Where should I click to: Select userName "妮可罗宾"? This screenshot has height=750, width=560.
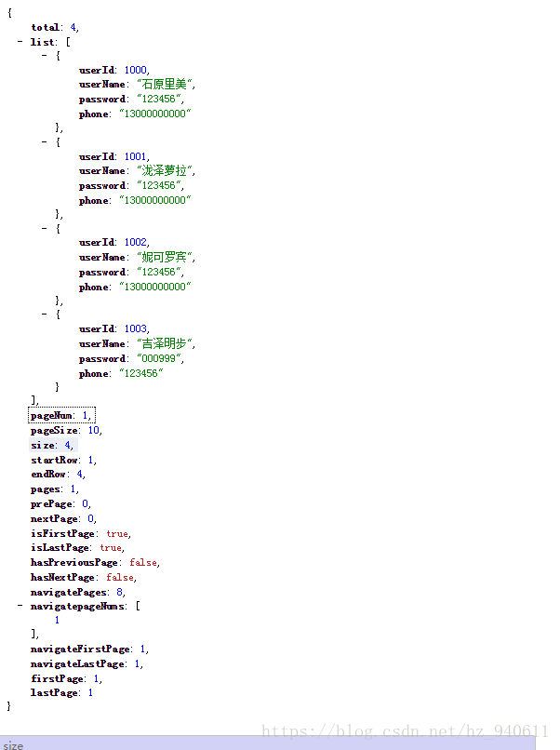point(165,258)
